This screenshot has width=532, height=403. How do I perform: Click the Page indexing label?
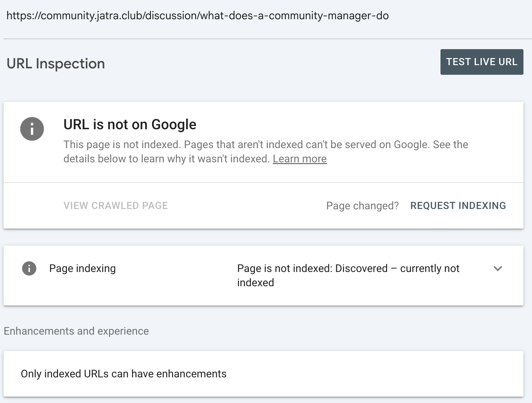(x=83, y=268)
